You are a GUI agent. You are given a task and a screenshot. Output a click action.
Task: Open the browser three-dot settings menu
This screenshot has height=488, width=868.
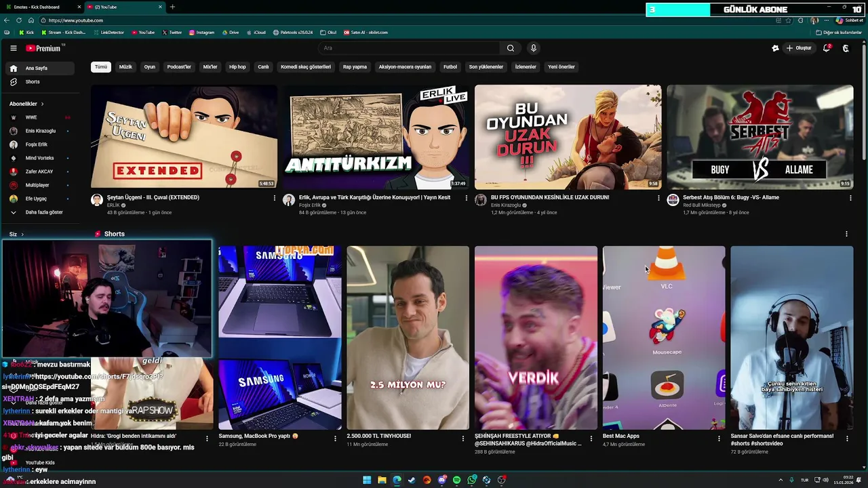pos(825,20)
